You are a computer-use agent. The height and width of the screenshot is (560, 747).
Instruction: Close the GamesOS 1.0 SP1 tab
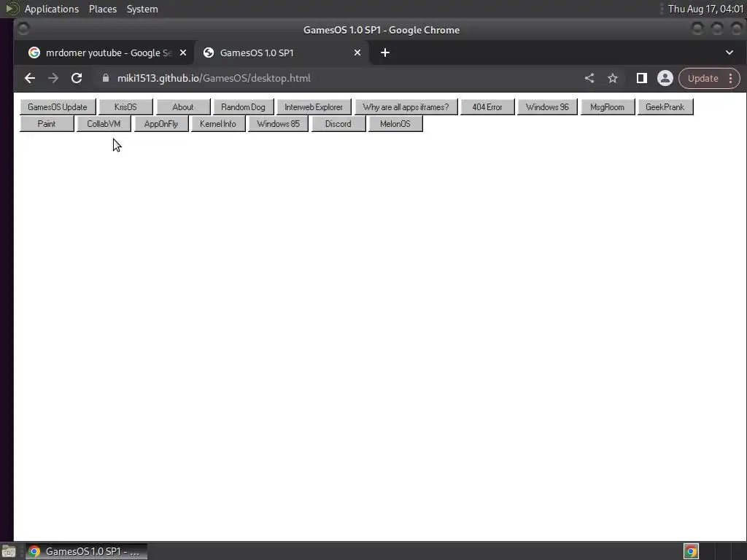(x=357, y=52)
